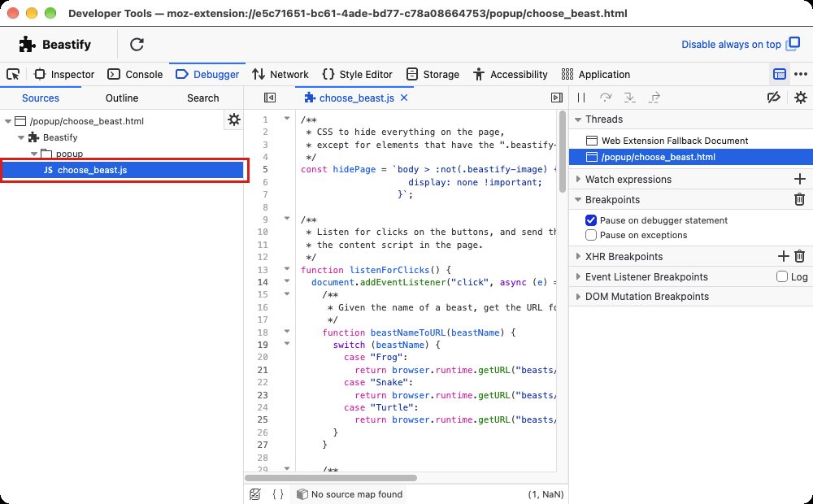Click the No source map found button
Viewport: 813px width, 504px height.
click(350, 495)
